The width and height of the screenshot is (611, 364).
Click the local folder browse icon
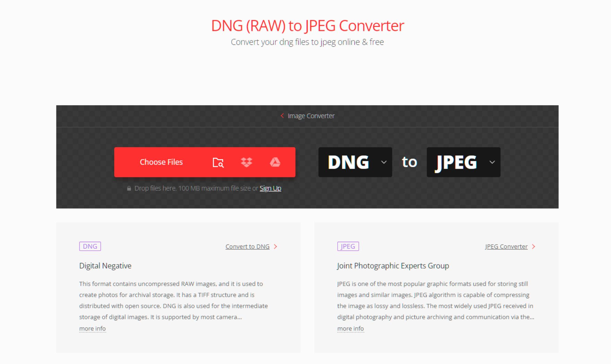218,162
